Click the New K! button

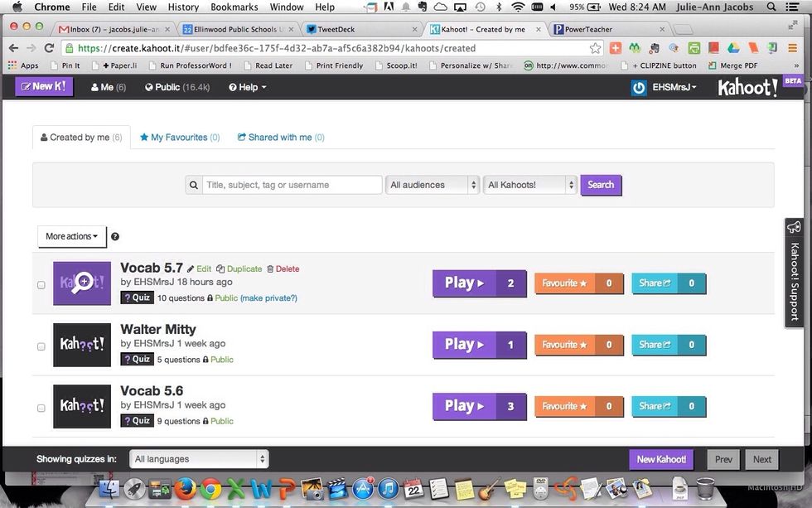pos(44,86)
